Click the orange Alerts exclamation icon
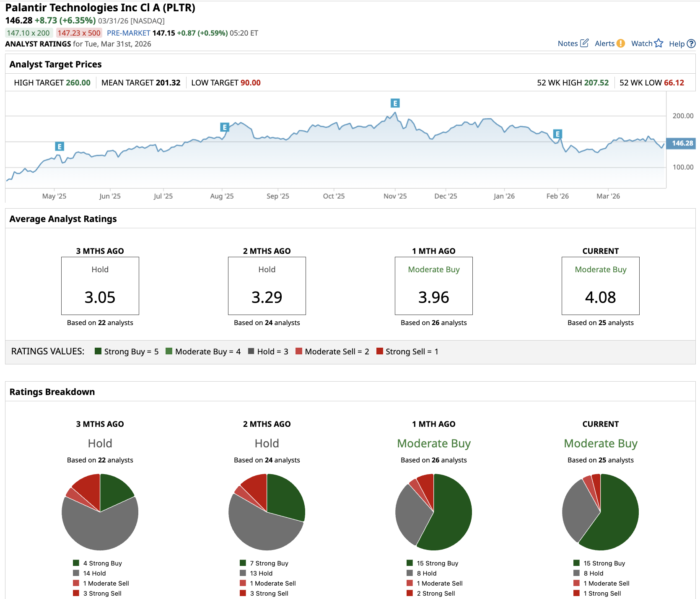This screenshot has height=599, width=700. [621, 44]
